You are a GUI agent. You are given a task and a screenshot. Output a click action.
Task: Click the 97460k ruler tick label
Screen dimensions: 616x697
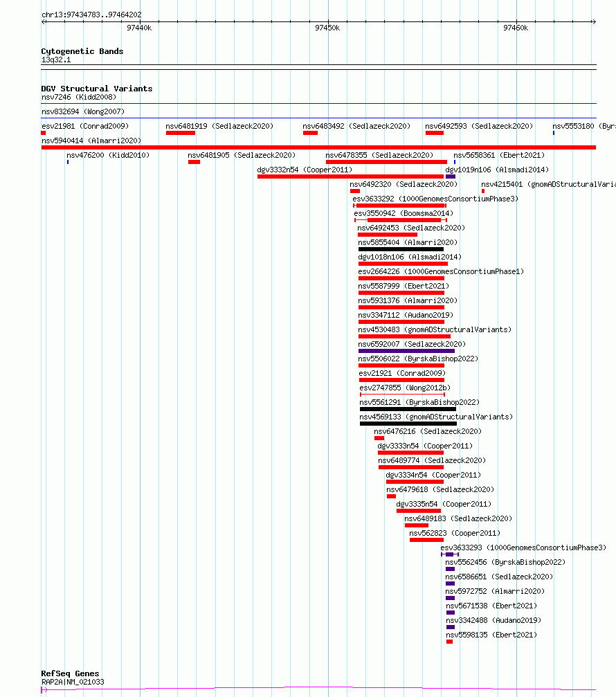[x=516, y=28]
